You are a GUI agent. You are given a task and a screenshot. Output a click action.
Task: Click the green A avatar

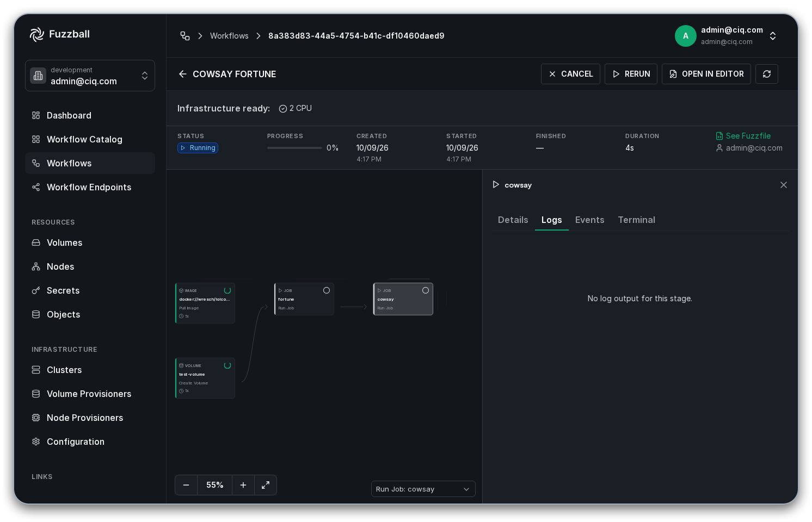pos(686,36)
